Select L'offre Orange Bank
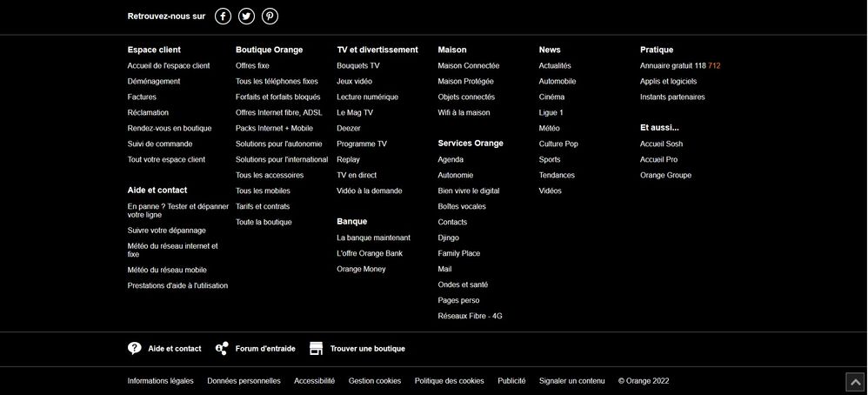 pyautogui.click(x=370, y=253)
